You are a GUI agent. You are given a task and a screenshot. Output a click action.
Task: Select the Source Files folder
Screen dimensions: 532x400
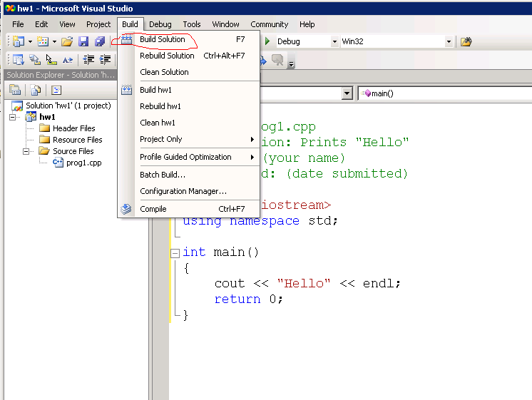[x=73, y=151]
